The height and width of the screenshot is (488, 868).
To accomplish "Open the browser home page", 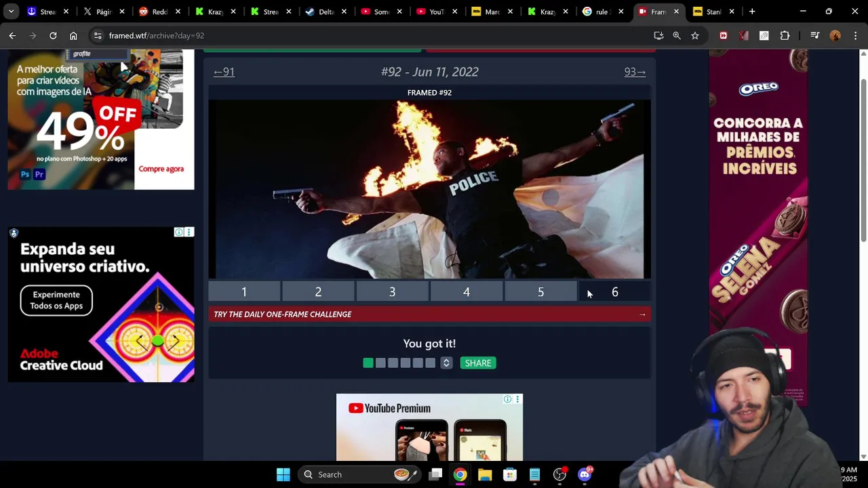I will click(x=73, y=35).
